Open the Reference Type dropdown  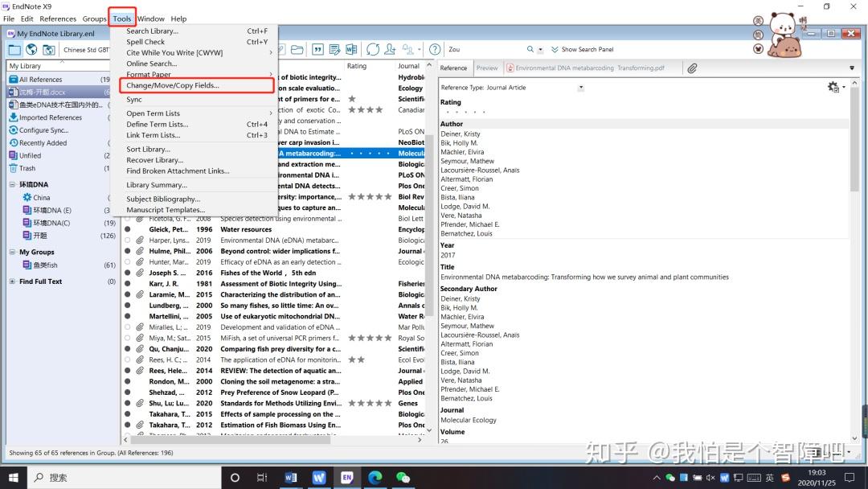click(581, 88)
